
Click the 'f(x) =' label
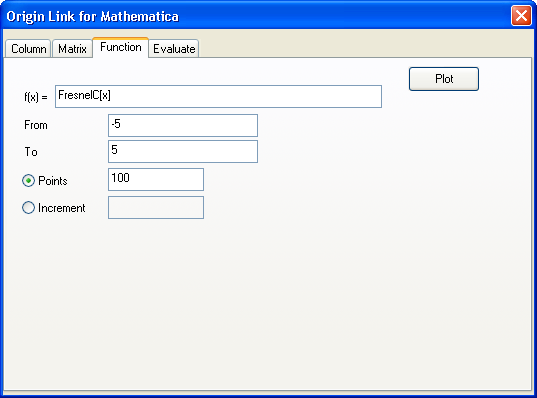pyautogui.click(x=36, y=97)
